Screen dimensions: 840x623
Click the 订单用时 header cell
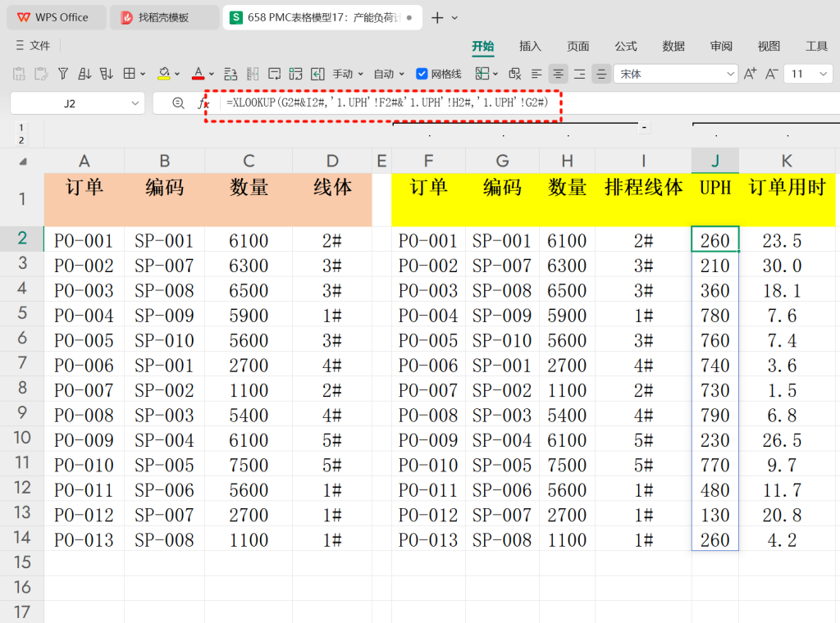787,199
